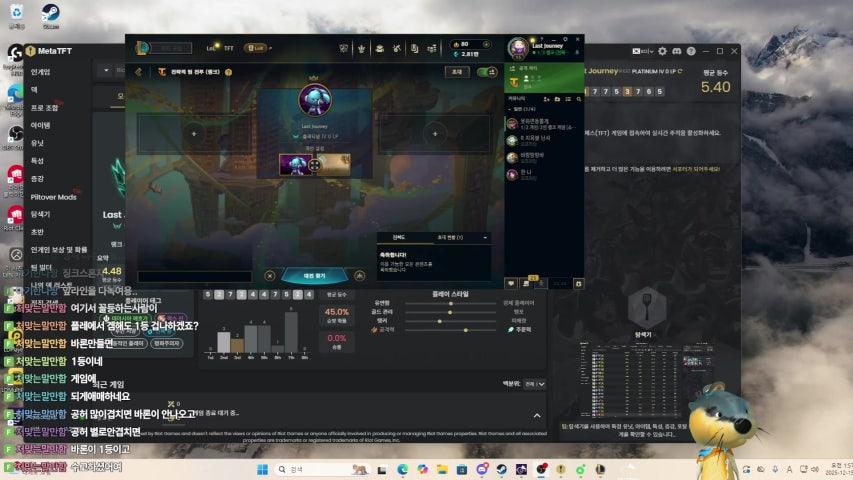Screen dimensions: 853x480
Task: Open League client settings gear in window controls
Action: click(565, 39)
